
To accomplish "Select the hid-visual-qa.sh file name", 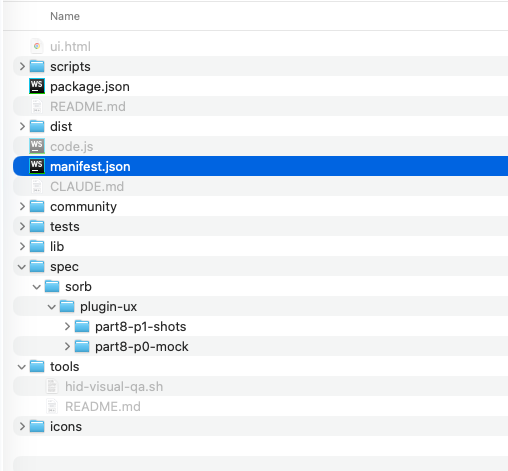I will (x=114, y=387).
